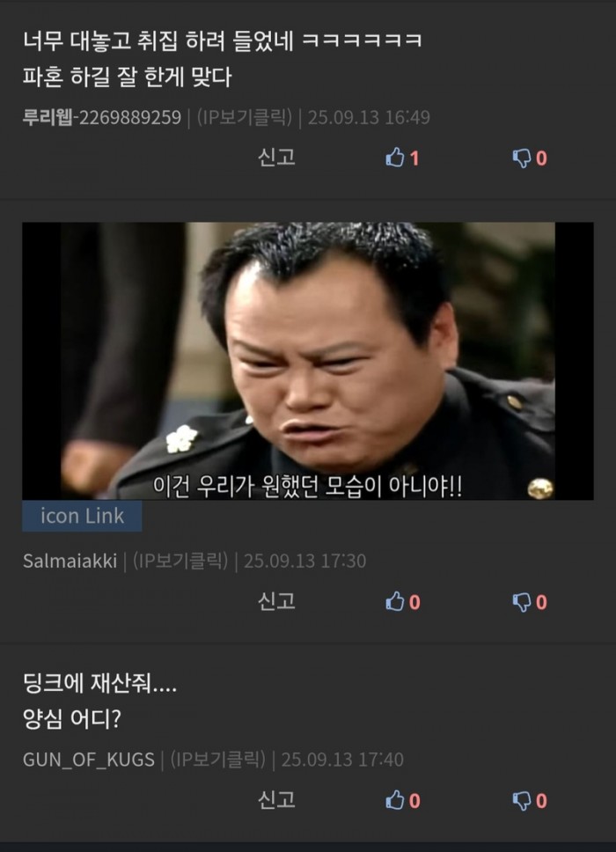Upvote GUN_OF_KUGS's comment
This screenshot has height=852, width=616.
tap(402, 801)
